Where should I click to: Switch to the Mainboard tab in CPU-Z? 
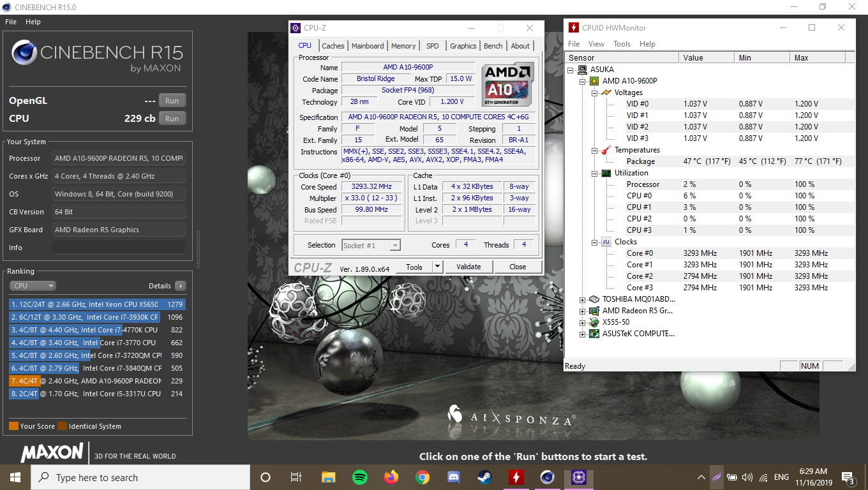pyautogui.click(x=368, y=46)
